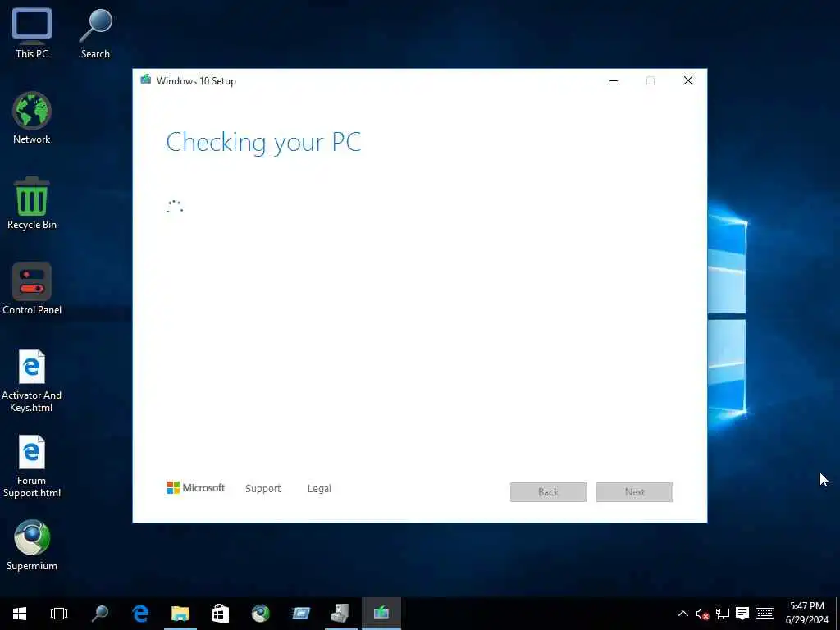Viewport: 840px width, 630px height.
Task: Open This PC desktop icon
Action: [x=32, y=33]
